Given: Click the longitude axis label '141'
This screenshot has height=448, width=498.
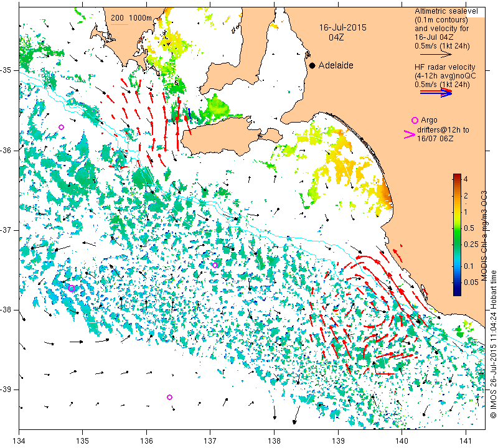Looking at the screenshot, I should click(466, 441).
